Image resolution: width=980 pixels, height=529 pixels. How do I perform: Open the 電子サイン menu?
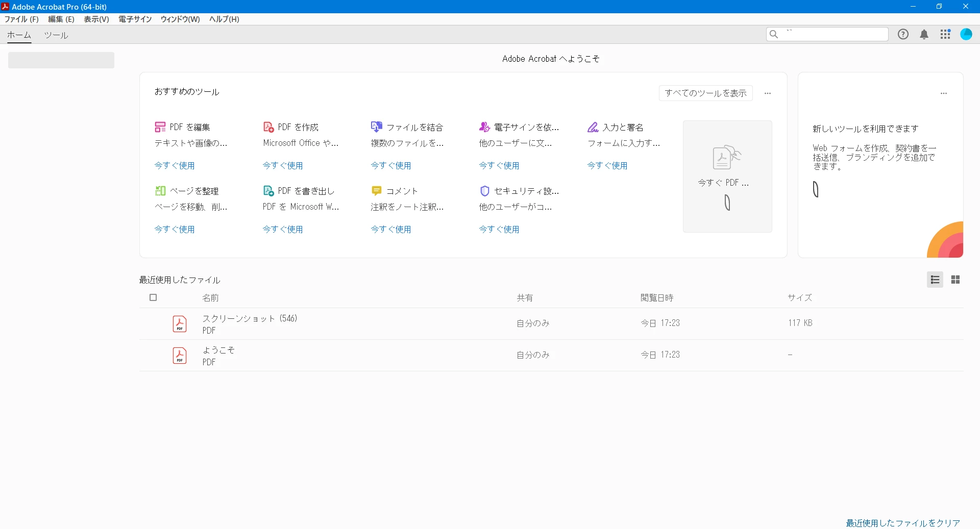[x=135, y=19]
